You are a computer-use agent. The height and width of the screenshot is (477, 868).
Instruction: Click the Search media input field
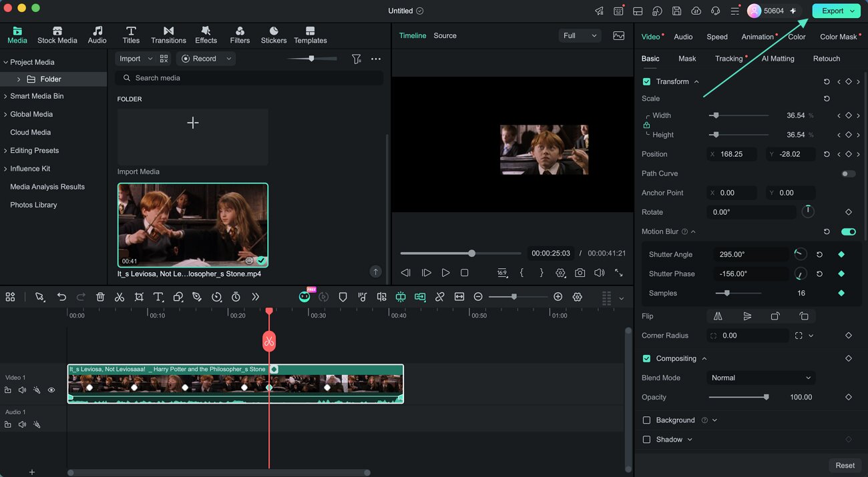click(x=250, y=78)
